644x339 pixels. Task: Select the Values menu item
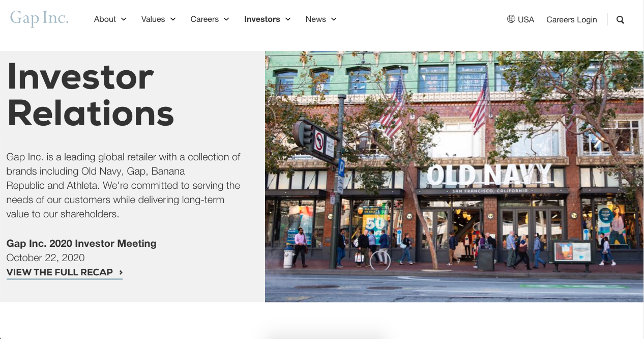(153, 19)
